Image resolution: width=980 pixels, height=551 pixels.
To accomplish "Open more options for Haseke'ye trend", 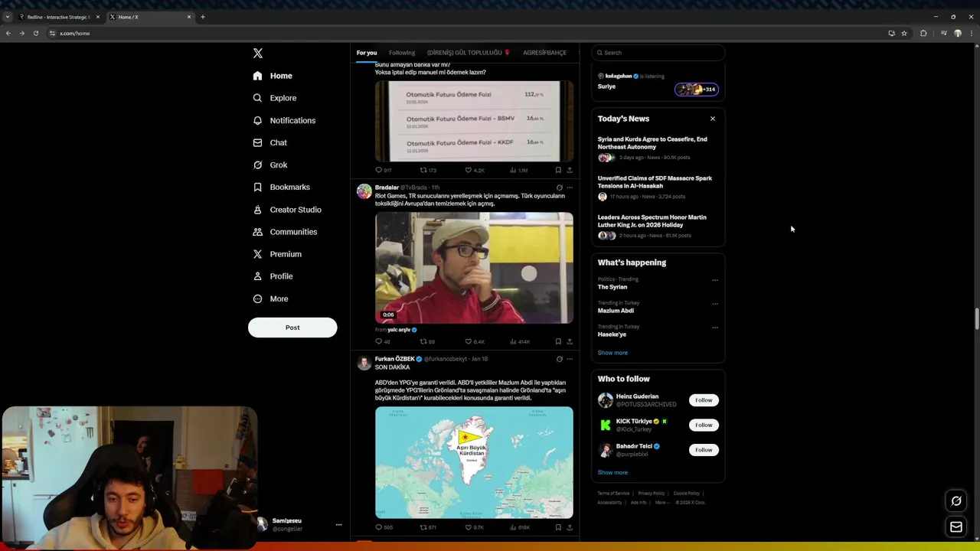I will [715, 328].
